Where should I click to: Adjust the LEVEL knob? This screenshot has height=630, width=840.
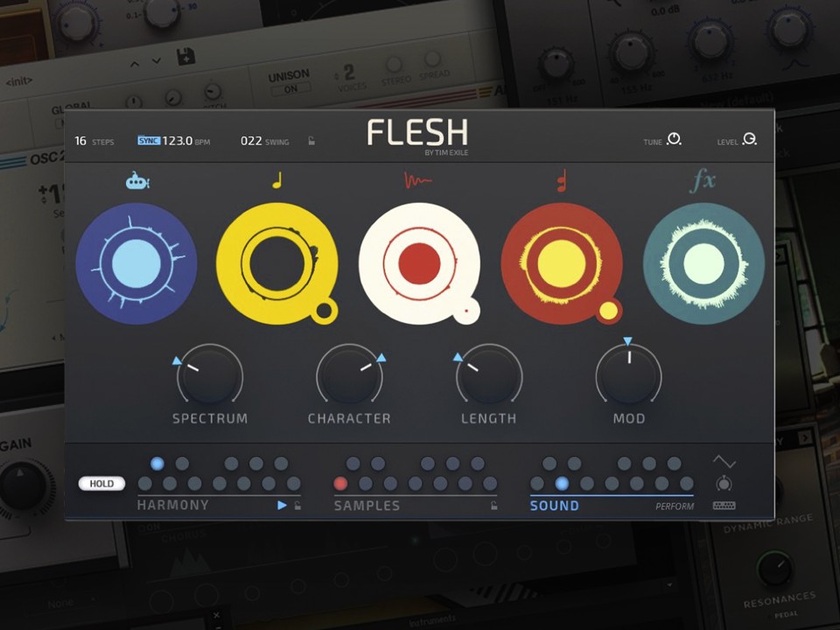750,139
